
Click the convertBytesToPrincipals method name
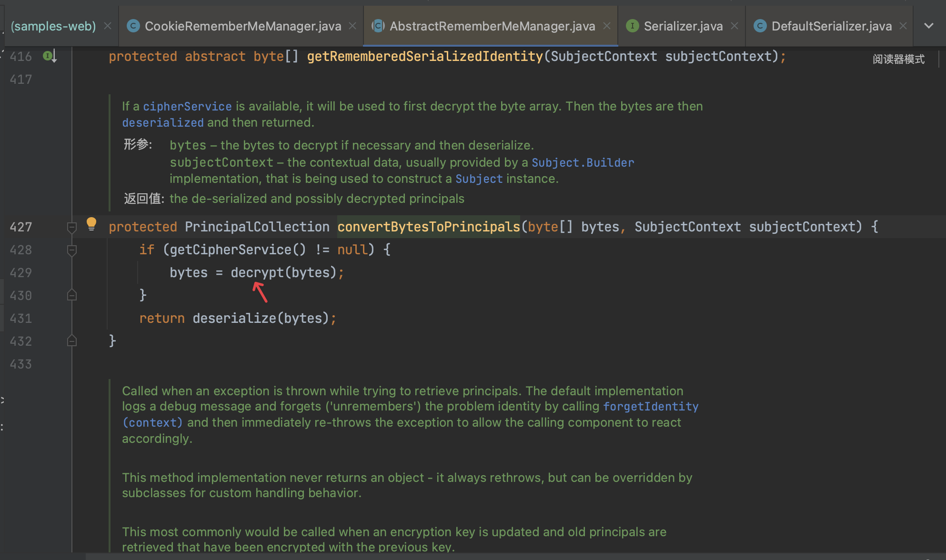click(x=429, y=227)
